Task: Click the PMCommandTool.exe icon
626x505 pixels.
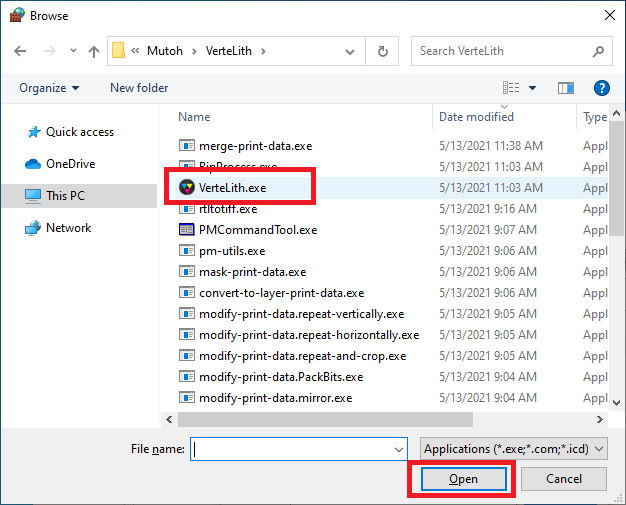Action: [186, 230]
